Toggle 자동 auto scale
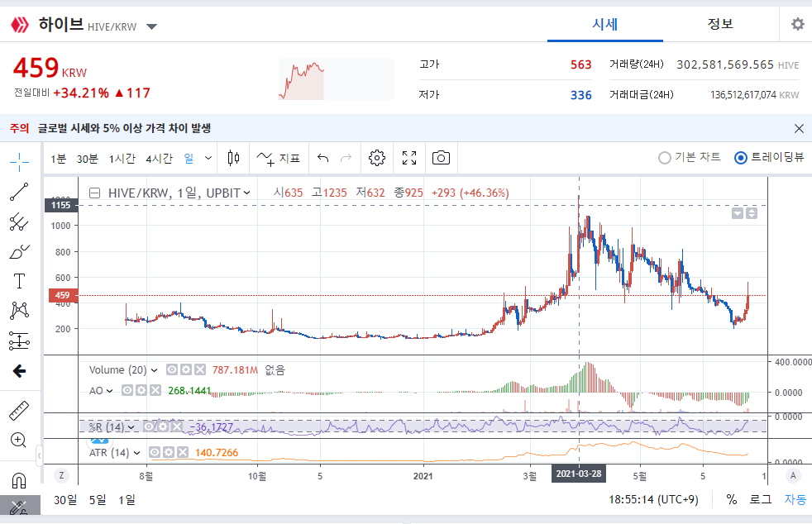 click(x=795, y=500)
